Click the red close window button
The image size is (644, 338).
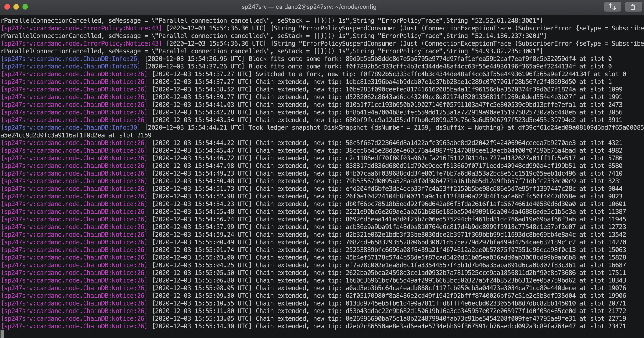(x=7, y=7)
